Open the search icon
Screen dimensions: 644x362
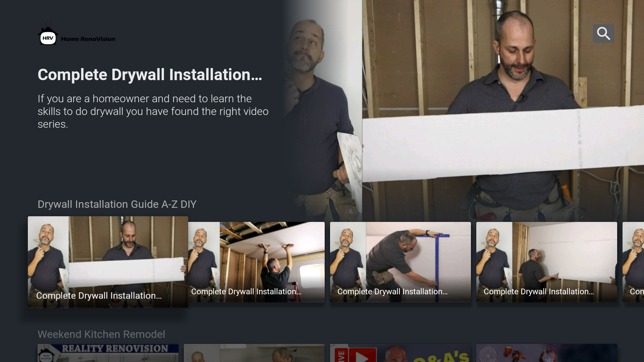(603, 33)
